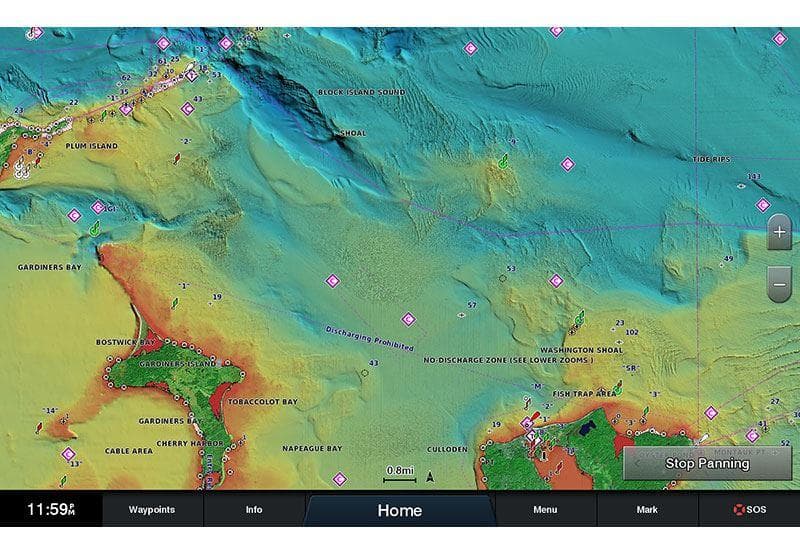The width and height of the screenshot is (800, 554).
Task: Tap the 11:59 clock display
Action: (51, 509)
